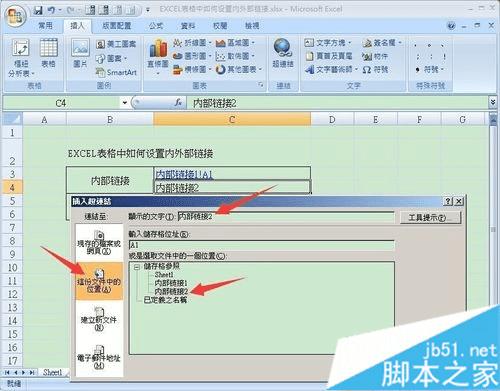
Task: Open the special symbols (符號) dropdown
Action: (x=430, y=70)
